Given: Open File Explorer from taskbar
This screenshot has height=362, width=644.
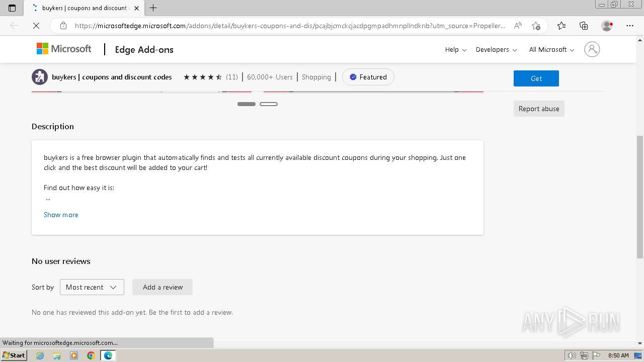Looking at the screenshot, I should coord(57,355).
